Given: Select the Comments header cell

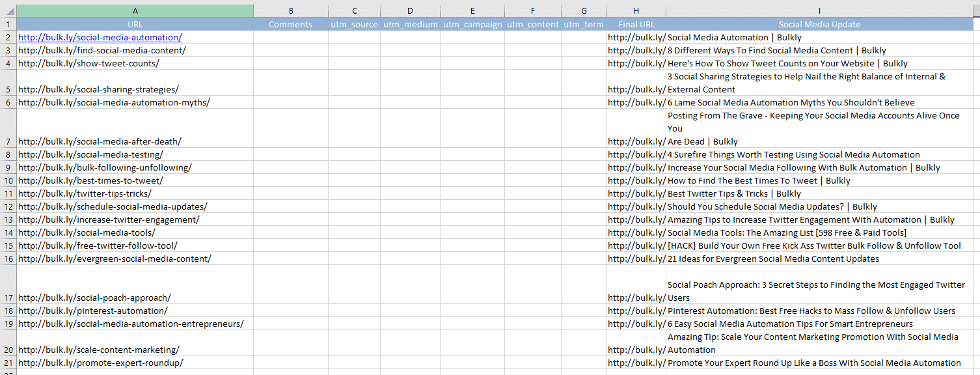Looking at the screenshot, I should click(291, 24).
